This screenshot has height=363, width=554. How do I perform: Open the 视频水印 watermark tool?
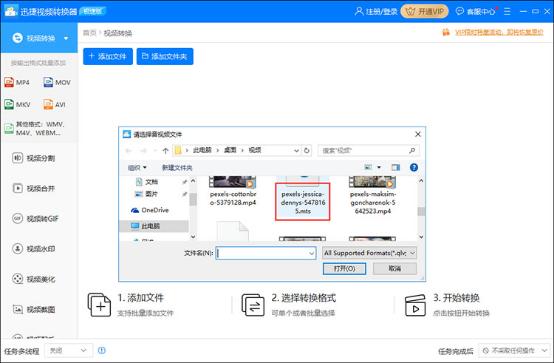coord(34,249)
